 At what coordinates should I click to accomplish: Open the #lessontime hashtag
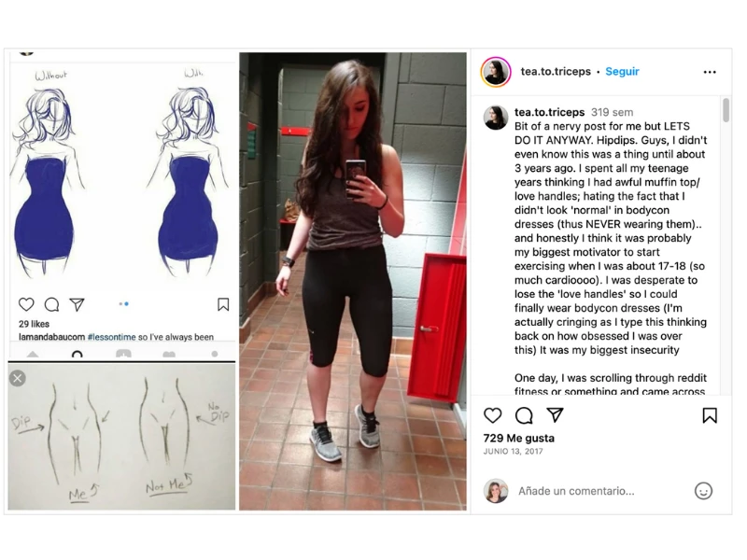111,337
